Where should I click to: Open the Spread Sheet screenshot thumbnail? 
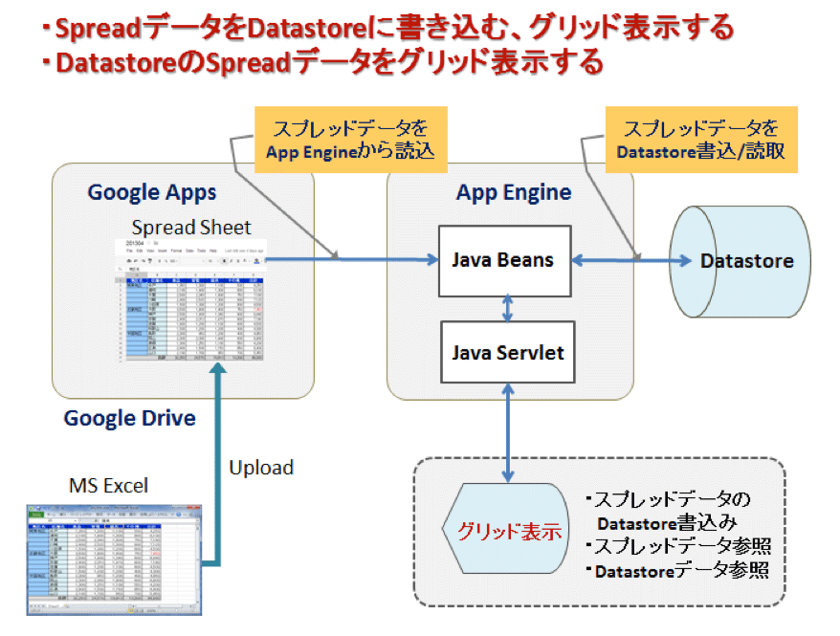click(x=190, y=299)
